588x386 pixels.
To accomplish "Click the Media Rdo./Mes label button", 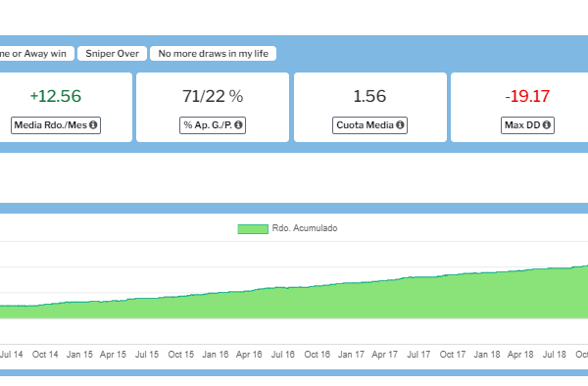I will point(56,125).
